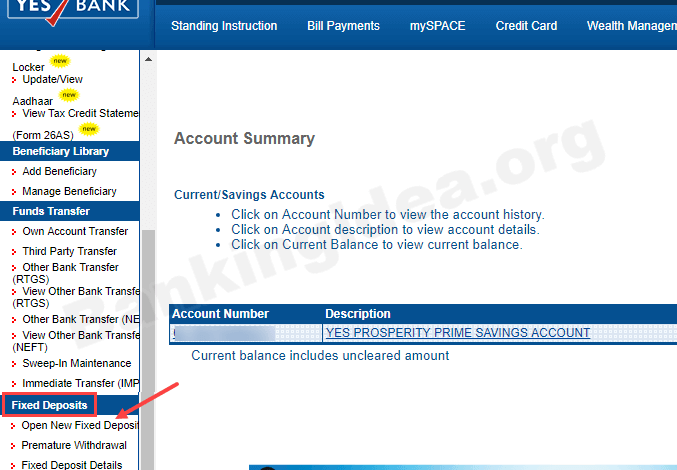Open YES PROSPERITY PRIME SAVINGS ACCOUNT description

(458, 333)
